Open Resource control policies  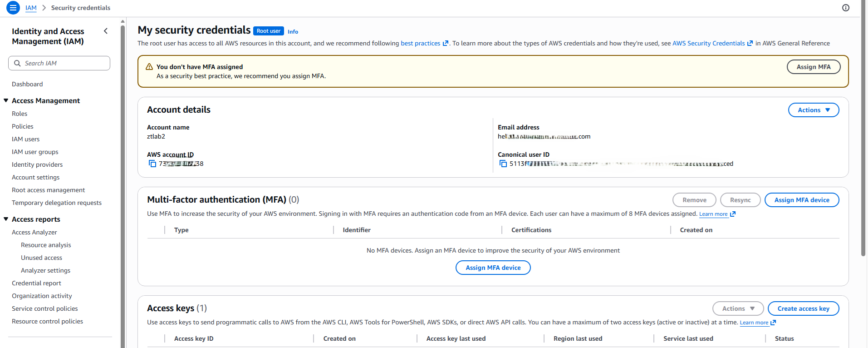tap(47, 321)
